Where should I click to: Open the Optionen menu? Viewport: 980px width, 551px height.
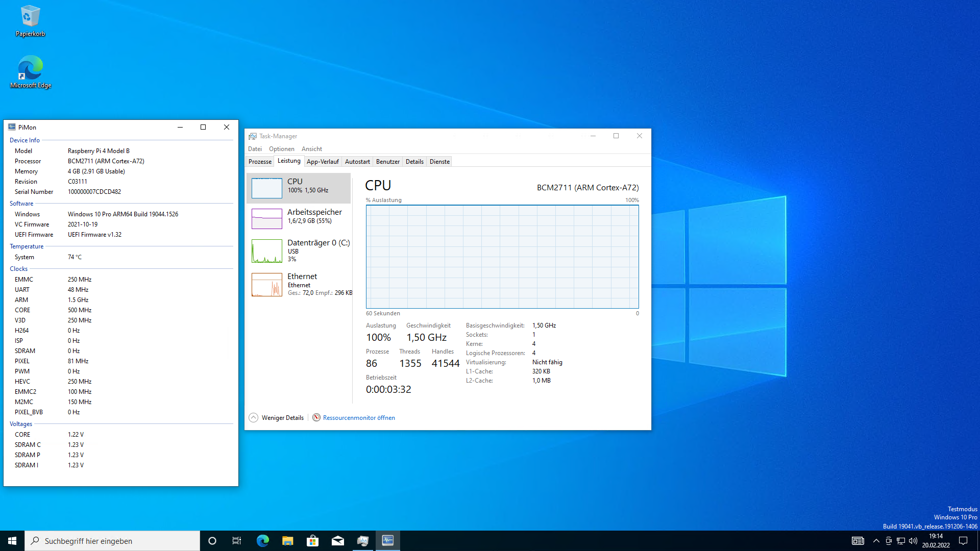tap(282, 149)
